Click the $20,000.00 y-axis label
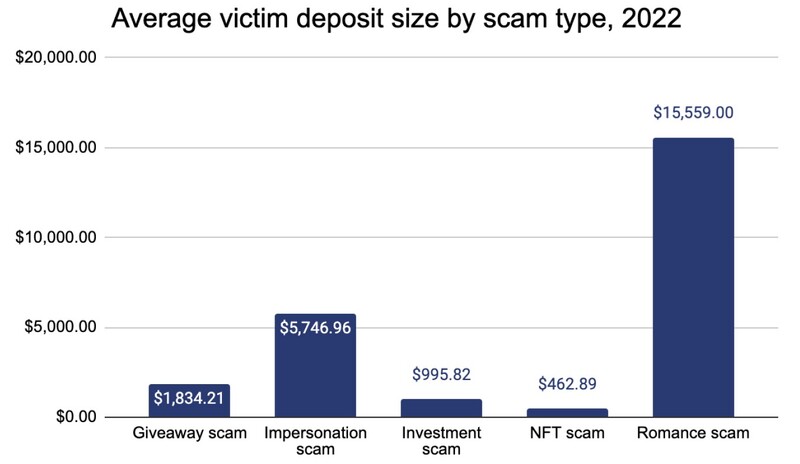The image size is (800, 464). [56, 58]
